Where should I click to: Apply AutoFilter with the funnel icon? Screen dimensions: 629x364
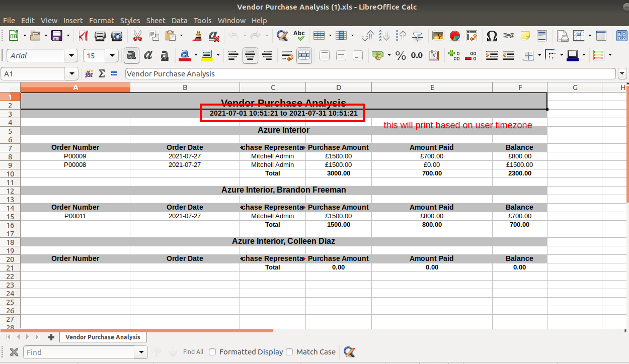418,36
